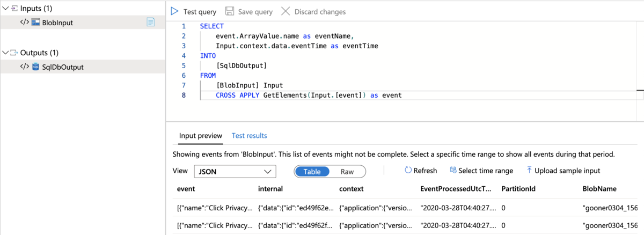Viewport: 644px width, 235px height.
Task: Switch the preview to Table view
Action: [x=312, y=172]
